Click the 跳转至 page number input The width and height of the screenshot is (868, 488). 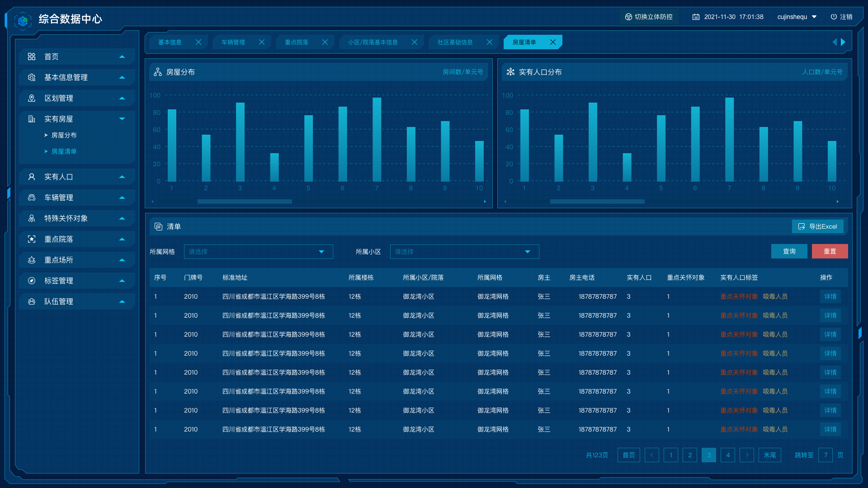[826, 455]
